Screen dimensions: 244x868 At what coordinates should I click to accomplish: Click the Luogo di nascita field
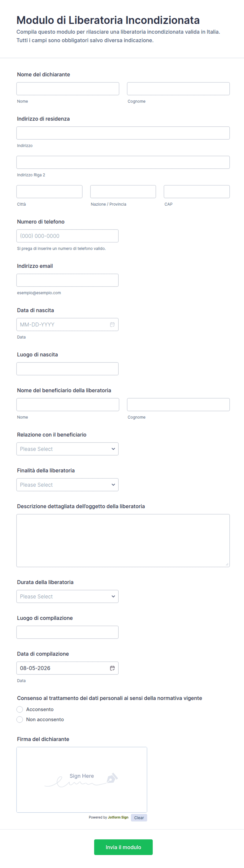point(67,369)
